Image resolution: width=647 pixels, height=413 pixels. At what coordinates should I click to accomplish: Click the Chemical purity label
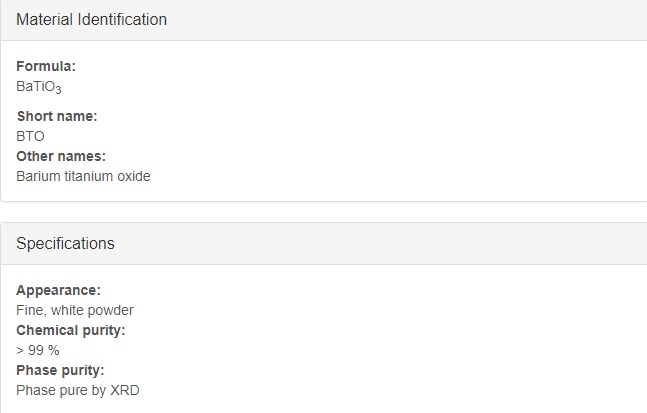pos(71,330)
